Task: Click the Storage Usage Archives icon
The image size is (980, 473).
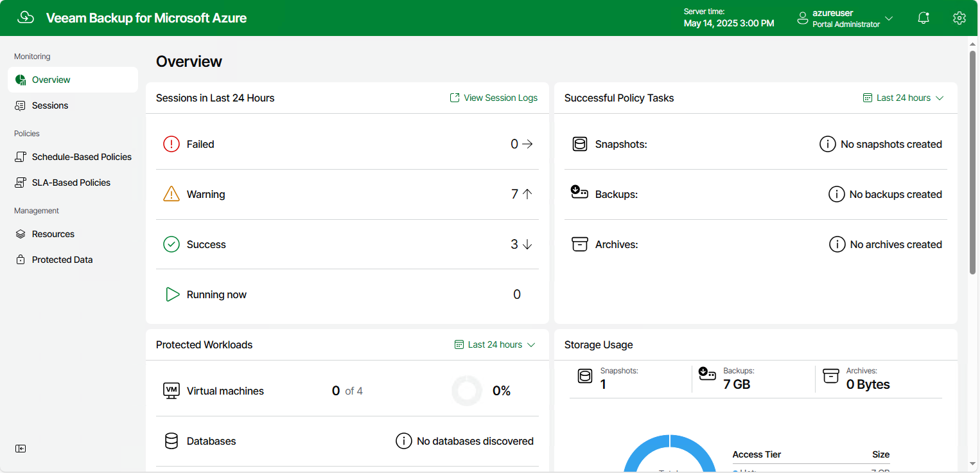Action: pos(831,376)
